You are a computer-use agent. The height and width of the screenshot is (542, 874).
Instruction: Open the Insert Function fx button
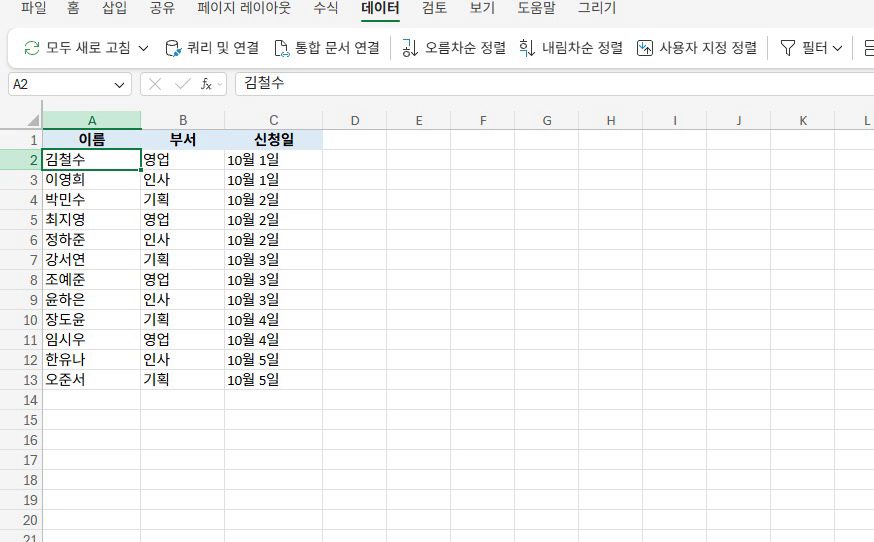[206, 84]
